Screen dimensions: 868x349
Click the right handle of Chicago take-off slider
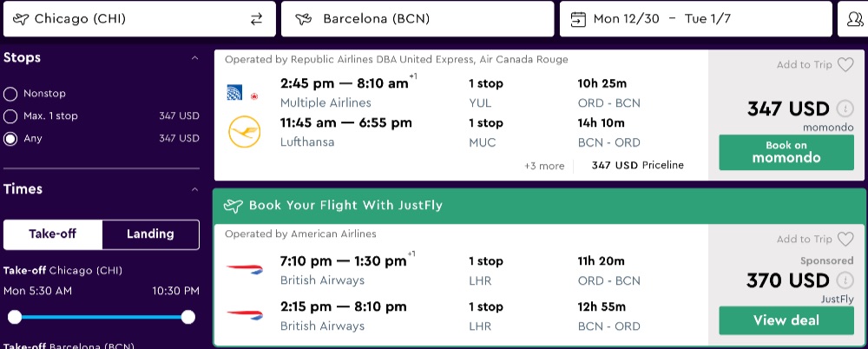tap(188, 317)
